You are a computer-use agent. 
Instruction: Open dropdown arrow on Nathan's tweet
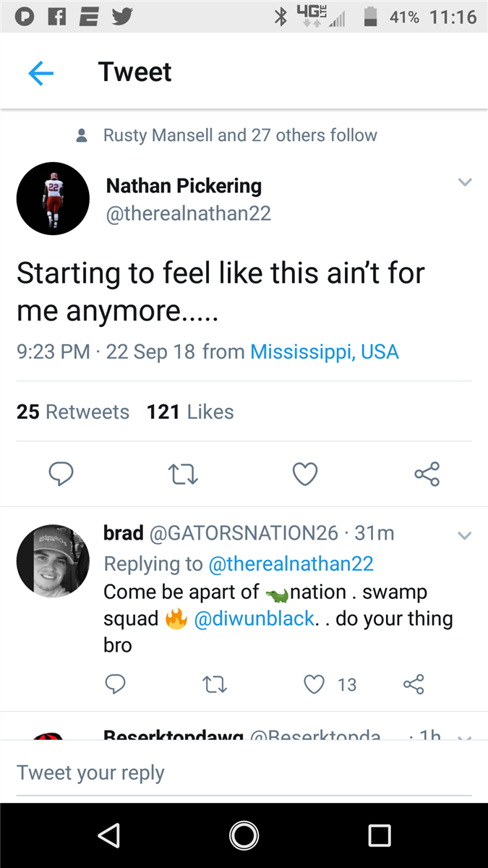pyautogui.click(x=465, y=182)
